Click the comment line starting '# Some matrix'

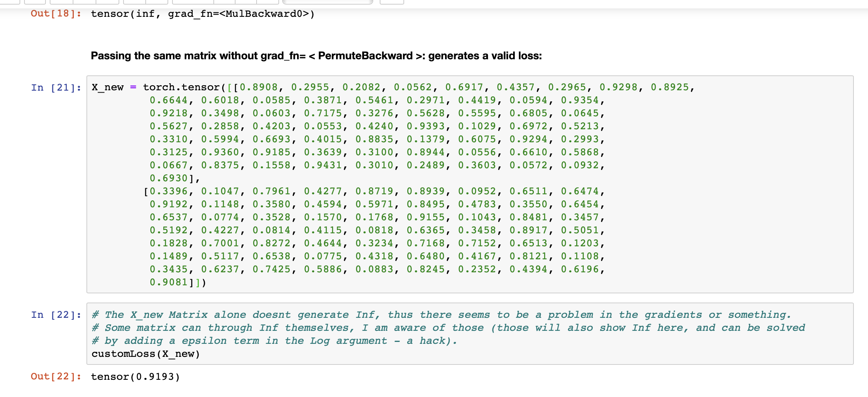click(448, 328)
